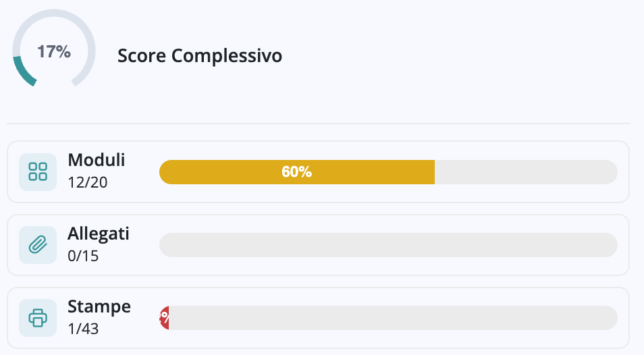The height and width of the screenshot is (355, 644).
Task: Click the red Stampe progress indicator
Action: tap(164, 318)
